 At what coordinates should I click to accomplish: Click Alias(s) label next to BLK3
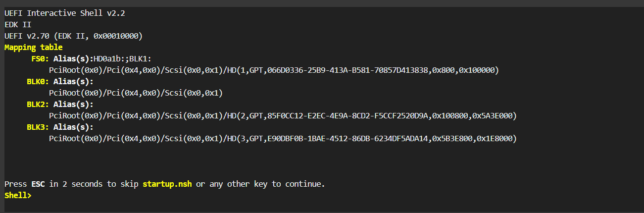pos(73,127)
